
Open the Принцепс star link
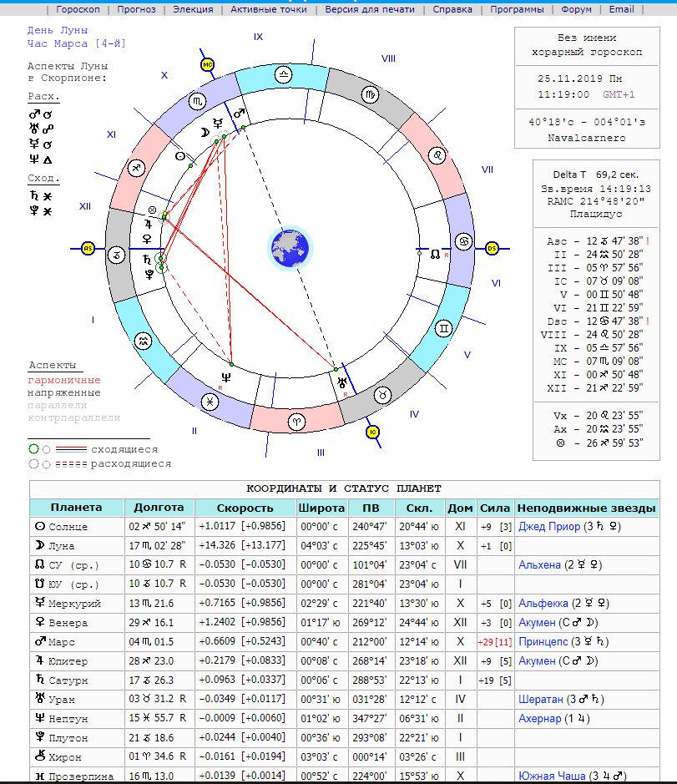(x=543, y=641)
